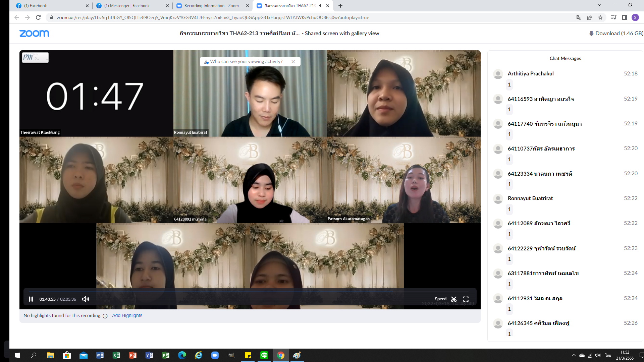Click Add Highlights link

127,315
